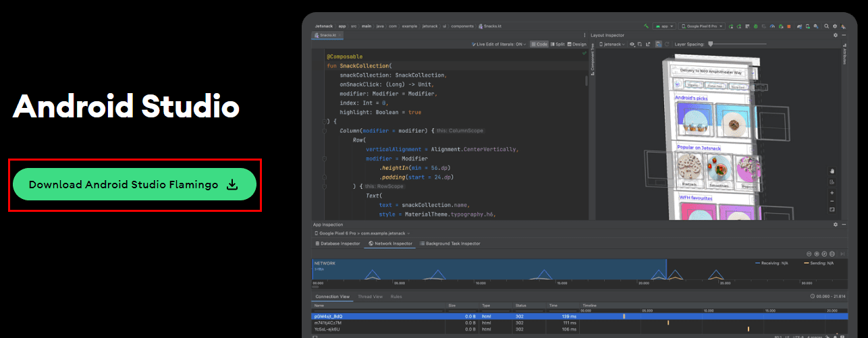This screenshot has width=868, height=338.
Task: Open IDE settings gear in top toolbar
Action: (x=835, y=26)
